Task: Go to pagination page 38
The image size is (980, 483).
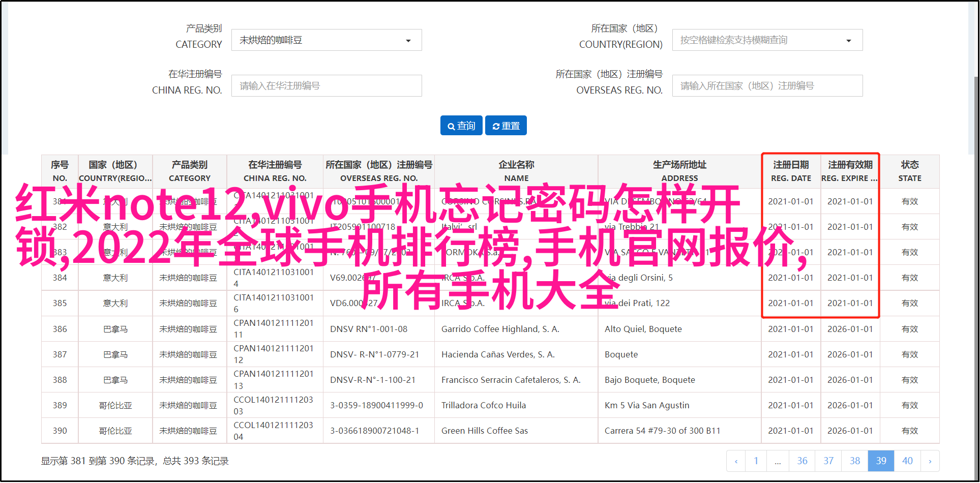Action: point(855,461)
